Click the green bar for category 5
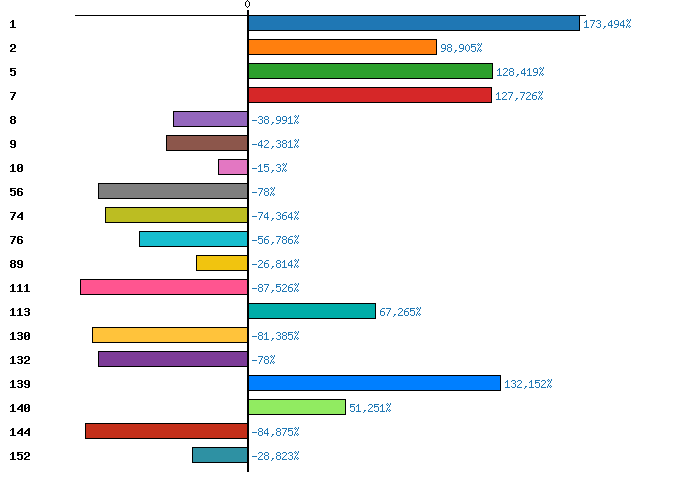Screen dimensions: 700x501 (x=370, y=71)
